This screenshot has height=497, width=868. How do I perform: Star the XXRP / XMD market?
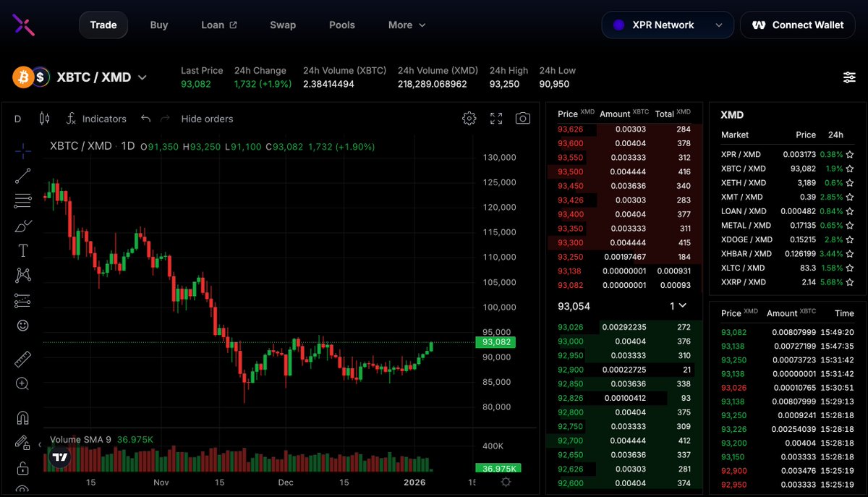tap(850, 282)
